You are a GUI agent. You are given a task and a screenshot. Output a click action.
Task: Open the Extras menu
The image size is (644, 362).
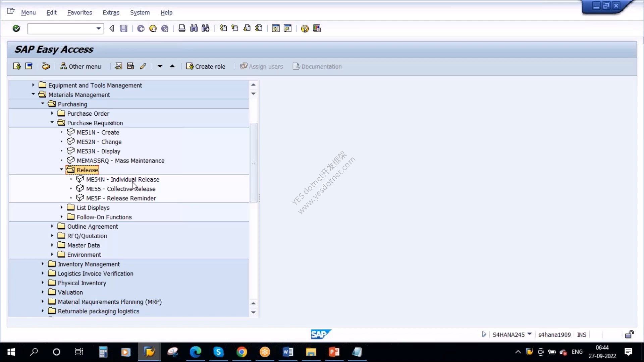click(x=111, y=12)
